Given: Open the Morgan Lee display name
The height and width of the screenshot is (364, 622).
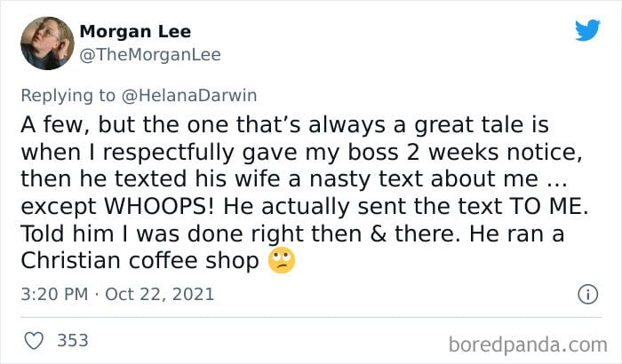Looking at the screenshot, I should click(135, 31).
